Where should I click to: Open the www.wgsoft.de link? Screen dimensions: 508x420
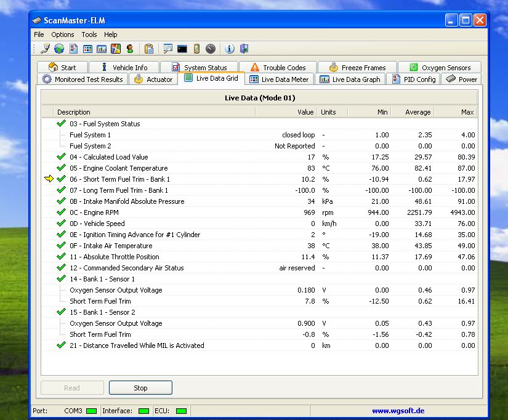(x=398, y=411)
